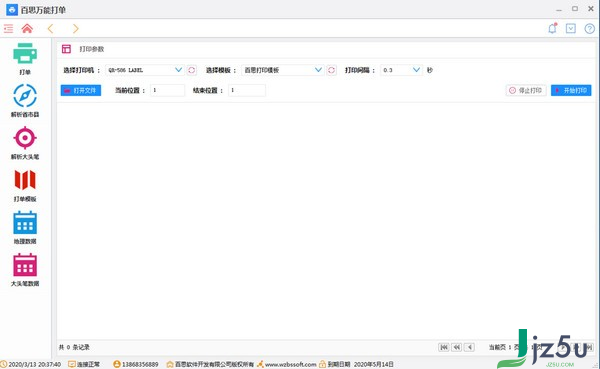Click the 开始打印 button
Viewport: 600px width, 369px height.
(x=571, y=90)
